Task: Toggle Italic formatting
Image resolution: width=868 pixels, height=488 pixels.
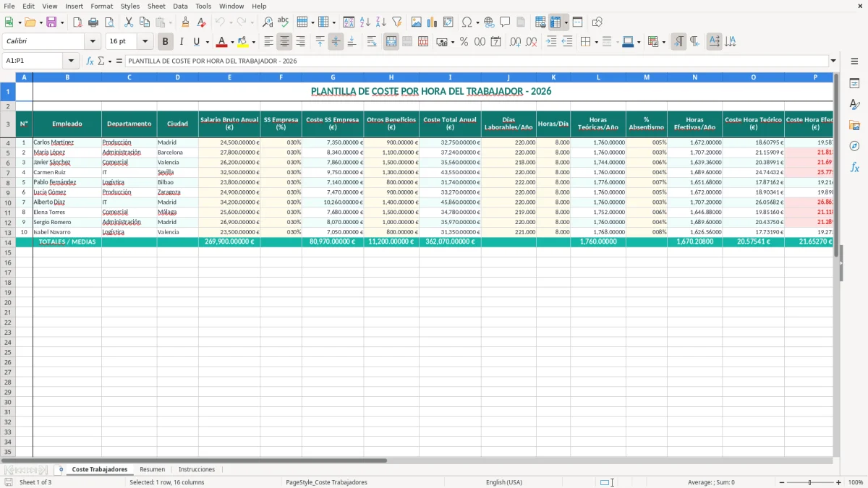Action: [182, 42]
